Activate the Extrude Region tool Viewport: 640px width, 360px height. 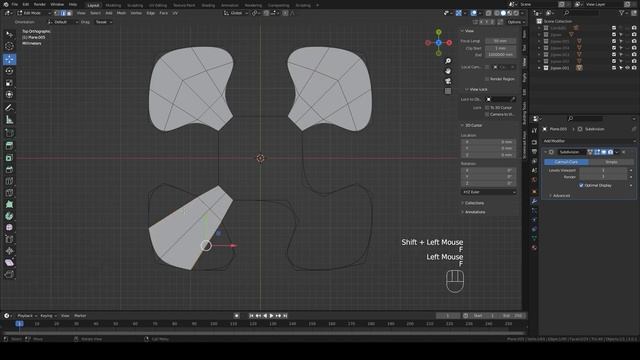(x=9, y=146)
